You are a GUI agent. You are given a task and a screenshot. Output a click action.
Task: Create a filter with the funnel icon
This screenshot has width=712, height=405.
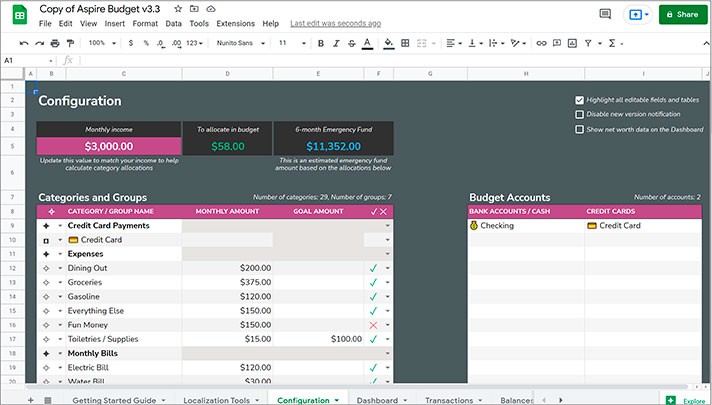coord(588,43)
